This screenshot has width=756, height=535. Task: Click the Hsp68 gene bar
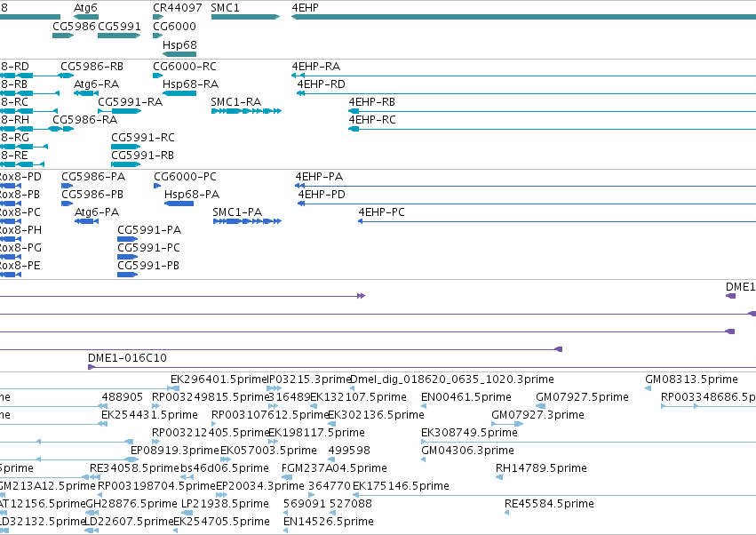click(x=179, y=54)
